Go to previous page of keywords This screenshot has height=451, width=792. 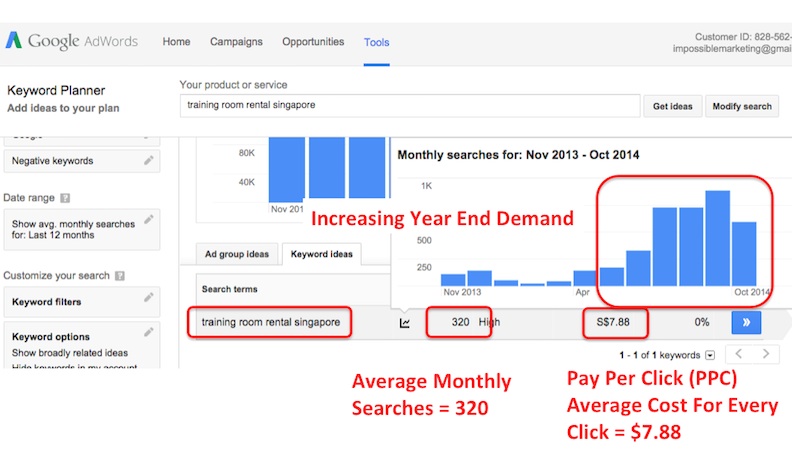[x=738, y=354]
